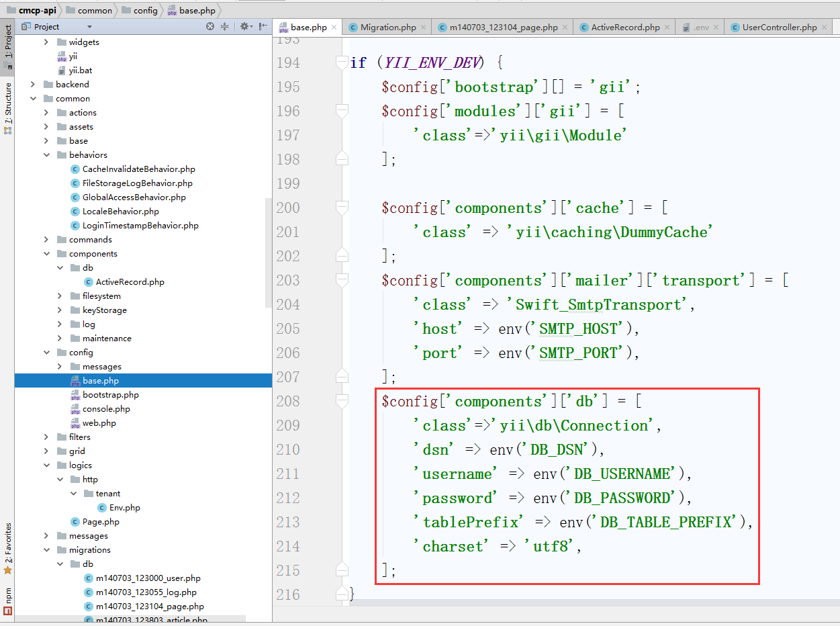Click the Scroll from Source crosshair icon
The height and width of the screenshot is (626, 840).
(x=210, y=26)
